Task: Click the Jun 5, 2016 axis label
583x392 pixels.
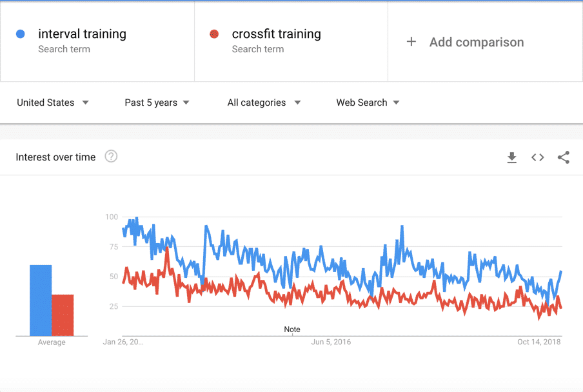Action: point(331,342)
